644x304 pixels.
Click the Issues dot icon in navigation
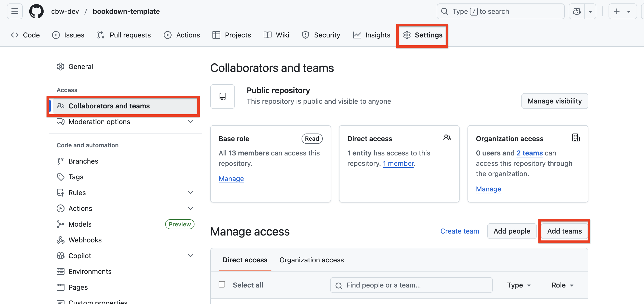tap(55, 35)
